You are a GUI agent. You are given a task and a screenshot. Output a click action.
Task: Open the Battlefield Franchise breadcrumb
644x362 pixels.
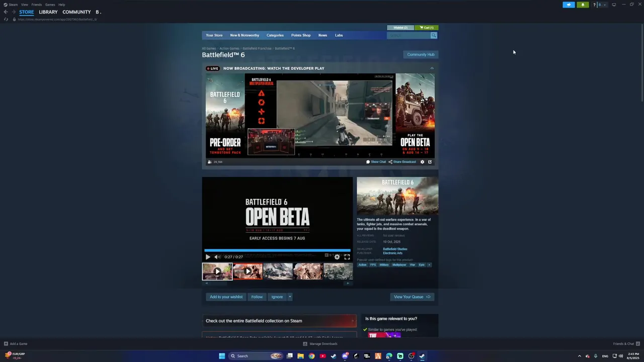(x=257, y=48)
